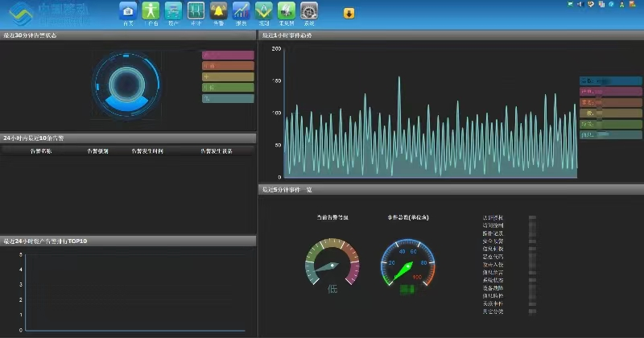Click the speaker sound icon at top right
Screen dimensions: 644x338
(580, 4)
